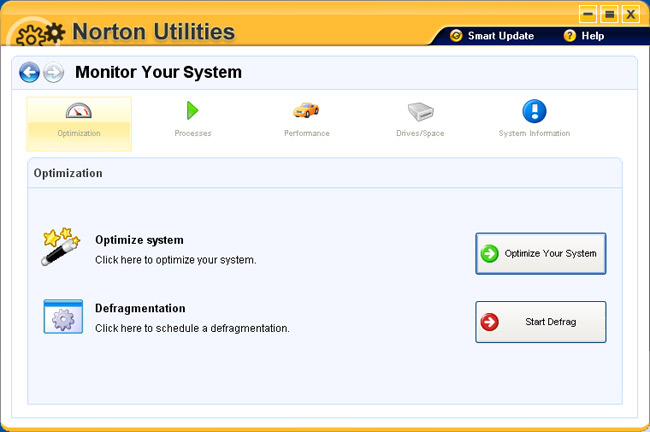Click the magic wand optimize icon
This screenshot has width=650, height=432.
pyautogui.click(x=61, y=246)
